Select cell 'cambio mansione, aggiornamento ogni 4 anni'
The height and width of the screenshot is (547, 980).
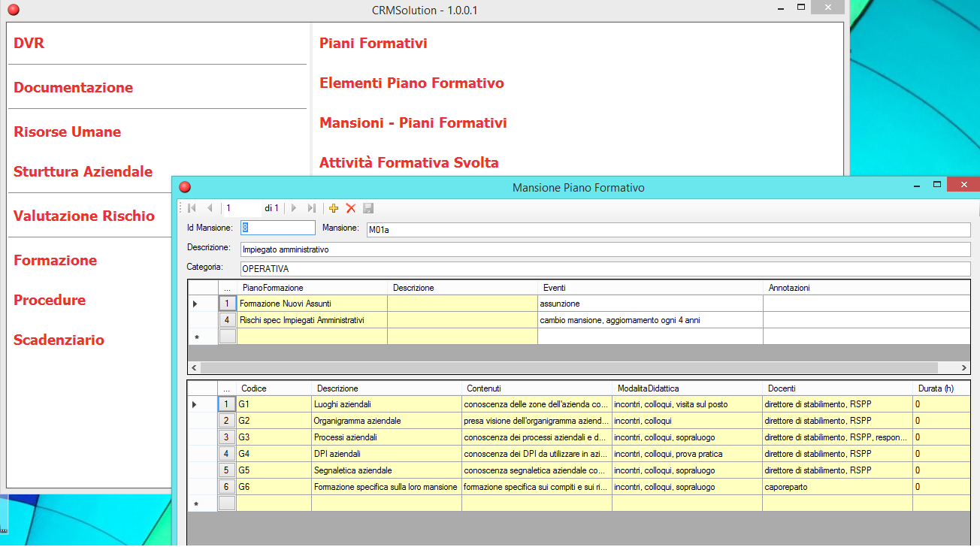pos(650,320)
